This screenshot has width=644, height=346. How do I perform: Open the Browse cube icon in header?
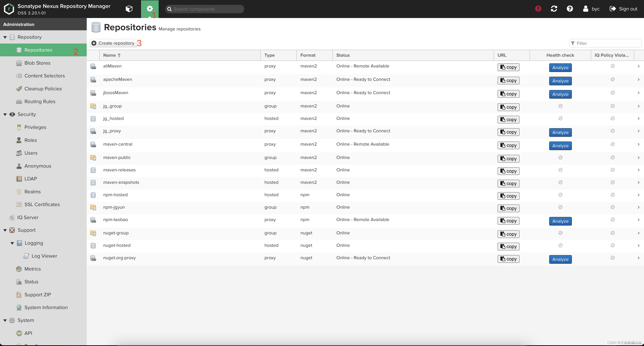pos(129,9)
